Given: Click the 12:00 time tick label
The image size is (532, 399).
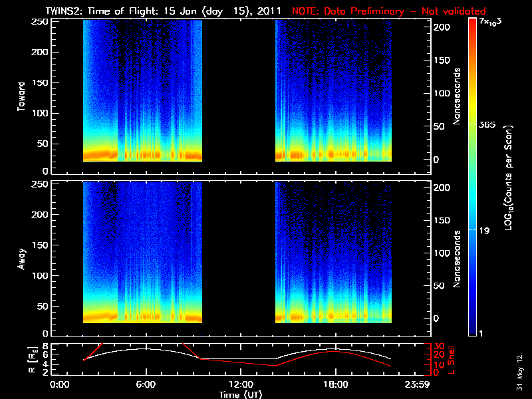Looking at the screenshot, I should pos(241,385).
